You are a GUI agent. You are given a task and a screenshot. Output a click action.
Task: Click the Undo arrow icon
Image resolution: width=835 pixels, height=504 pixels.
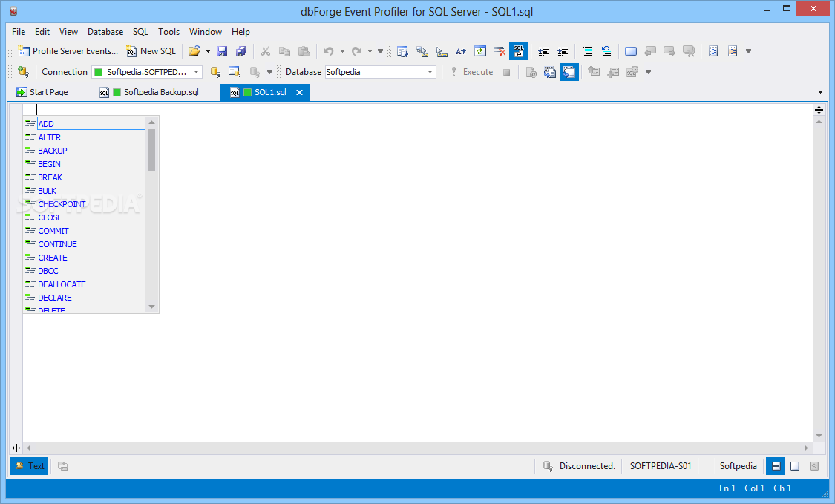[329, 51]
